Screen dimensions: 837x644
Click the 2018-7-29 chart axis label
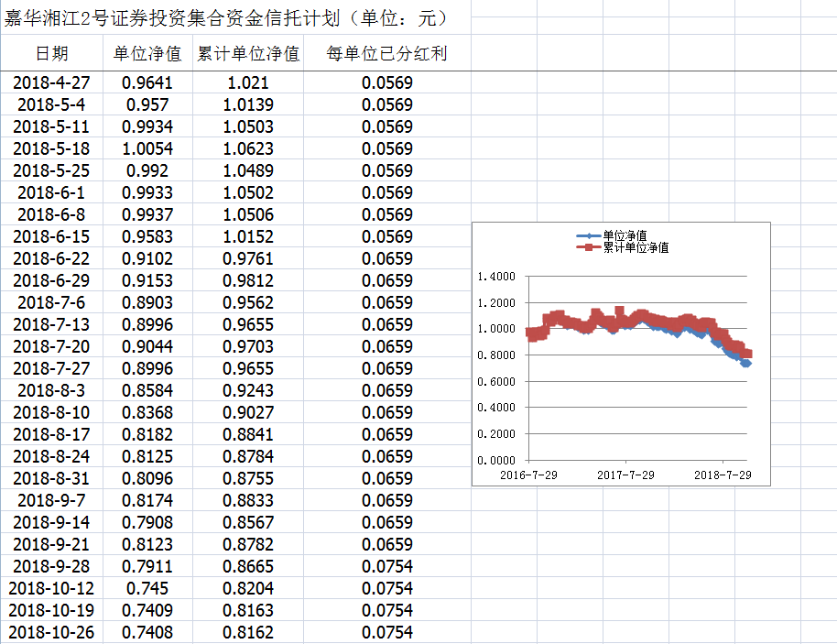pos(723,475)
